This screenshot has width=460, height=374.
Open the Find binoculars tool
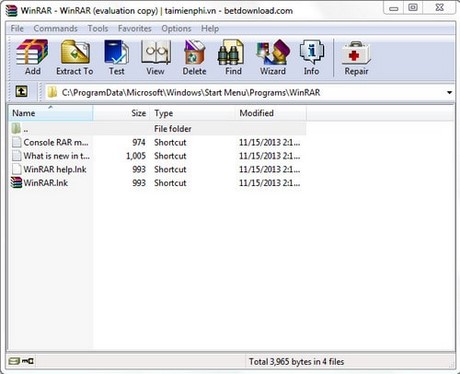tap(233, 57)
